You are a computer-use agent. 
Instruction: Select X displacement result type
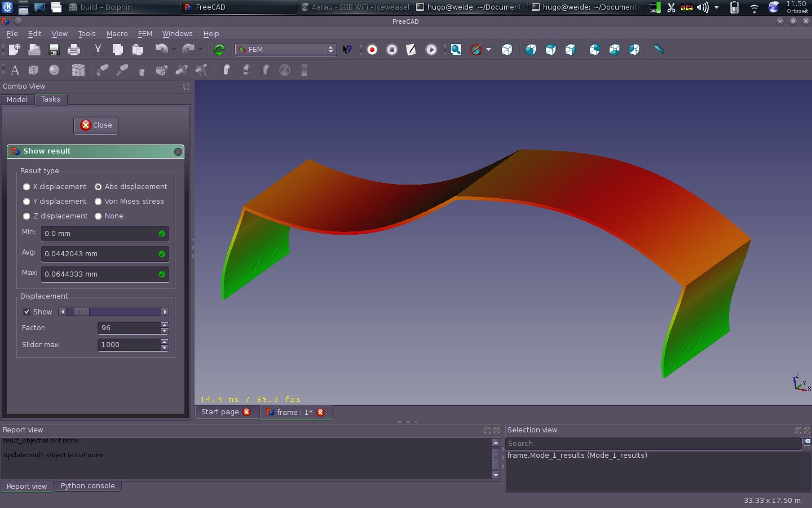click(x=55, y=186)
